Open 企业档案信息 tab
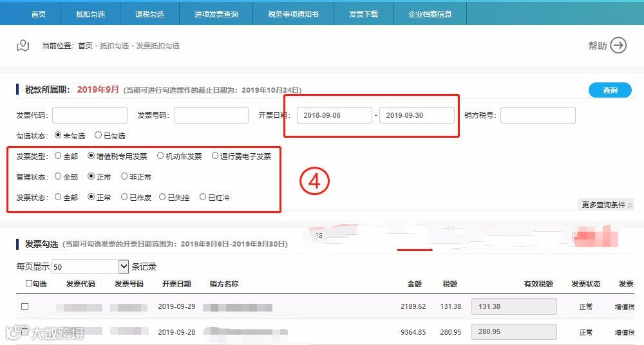This screenshot has width=644, height=345. point(430,14)
